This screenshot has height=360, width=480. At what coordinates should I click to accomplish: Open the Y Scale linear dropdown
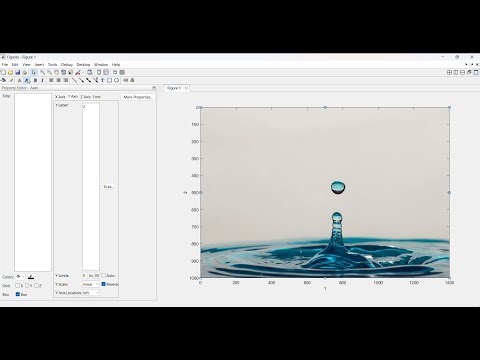coord(91,284)
